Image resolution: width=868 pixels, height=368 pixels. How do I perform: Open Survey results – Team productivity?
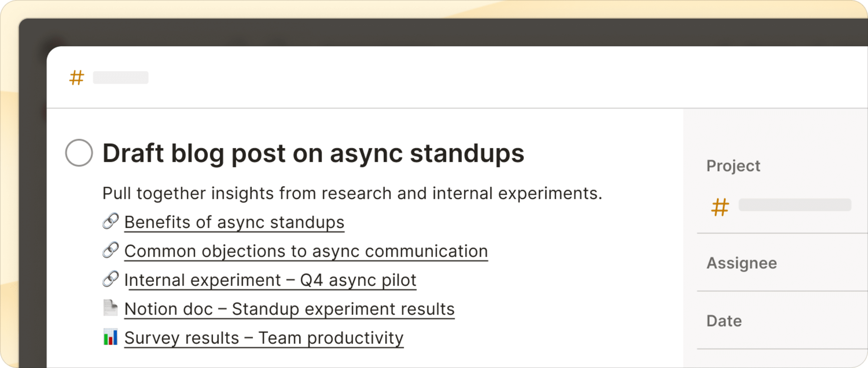(264, 337)
